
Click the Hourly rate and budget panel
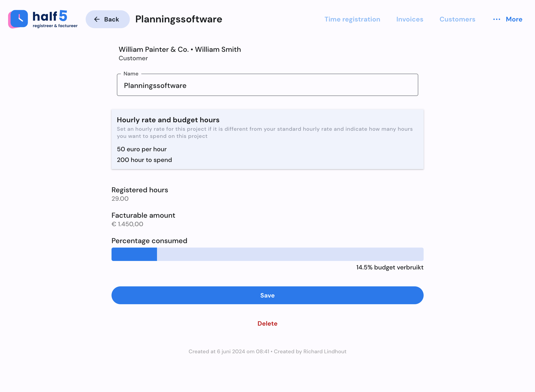[x=267, y=139]
